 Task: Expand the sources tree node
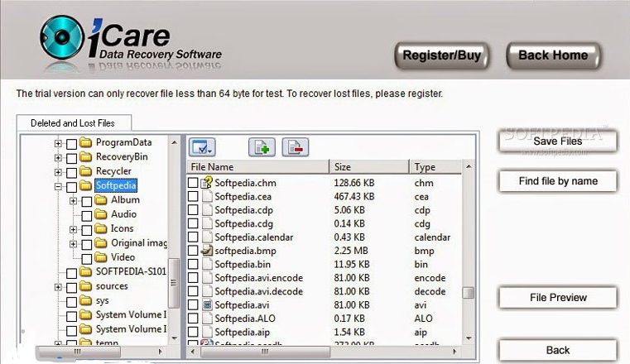58,287
